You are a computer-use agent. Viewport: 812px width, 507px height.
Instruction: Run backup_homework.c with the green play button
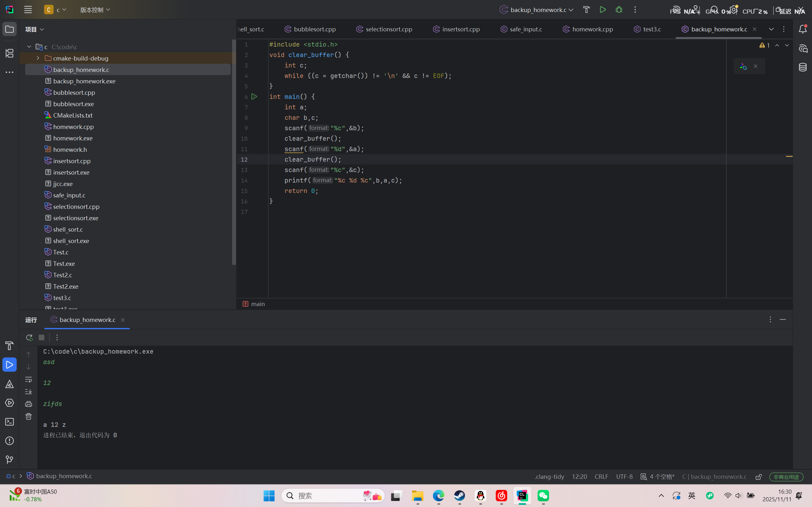coord(603,10)
